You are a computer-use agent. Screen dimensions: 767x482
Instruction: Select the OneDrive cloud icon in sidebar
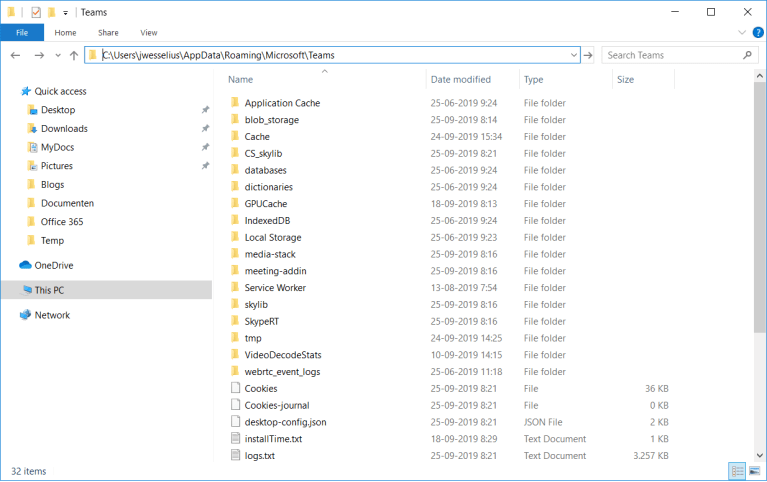coord(26,265)
